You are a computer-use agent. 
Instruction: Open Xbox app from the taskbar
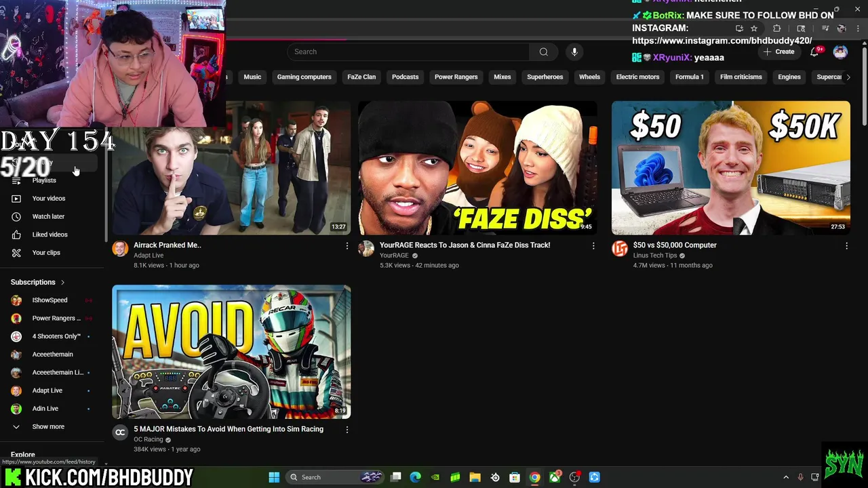pos(555,477)
